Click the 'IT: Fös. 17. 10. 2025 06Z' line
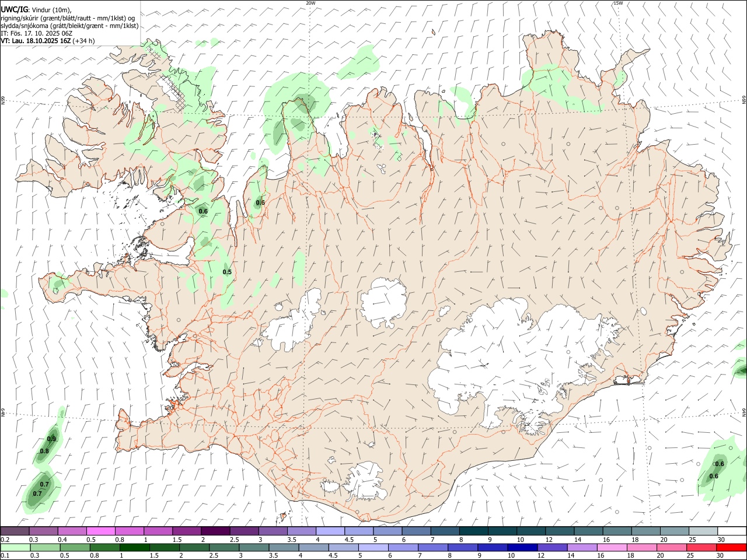This screenshot has width=747, height=560. pyautogui.click(x=36, y=33)
